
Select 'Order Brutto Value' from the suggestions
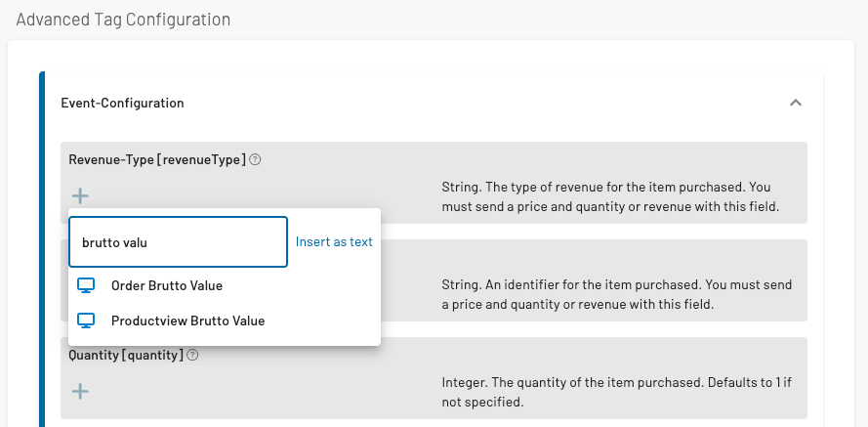(x=167, y=286)
